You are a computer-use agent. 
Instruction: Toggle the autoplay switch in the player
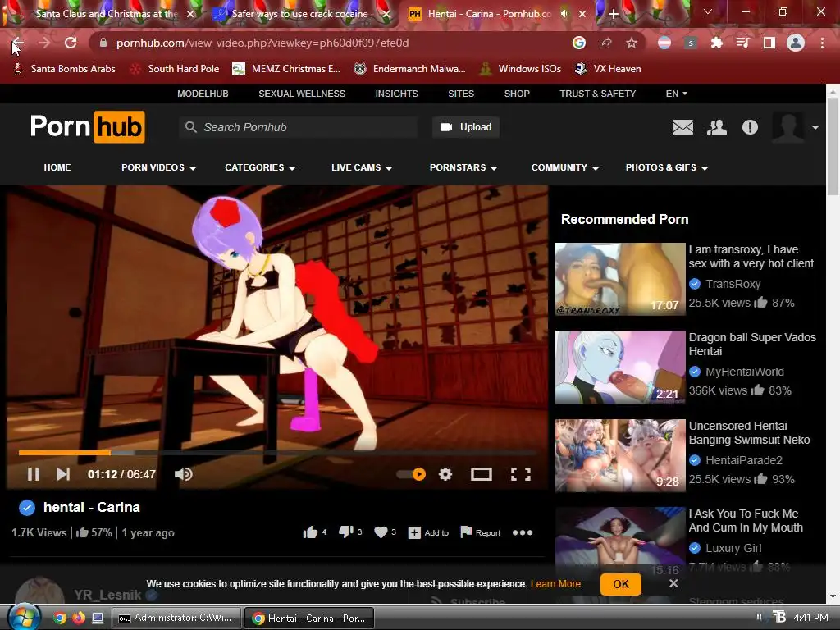(x=412, y=474)
